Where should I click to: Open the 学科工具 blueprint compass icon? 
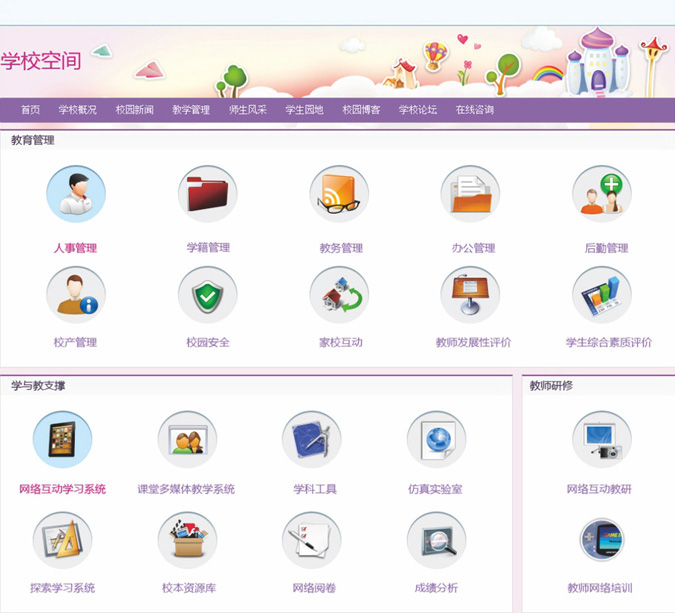[312, 440]
